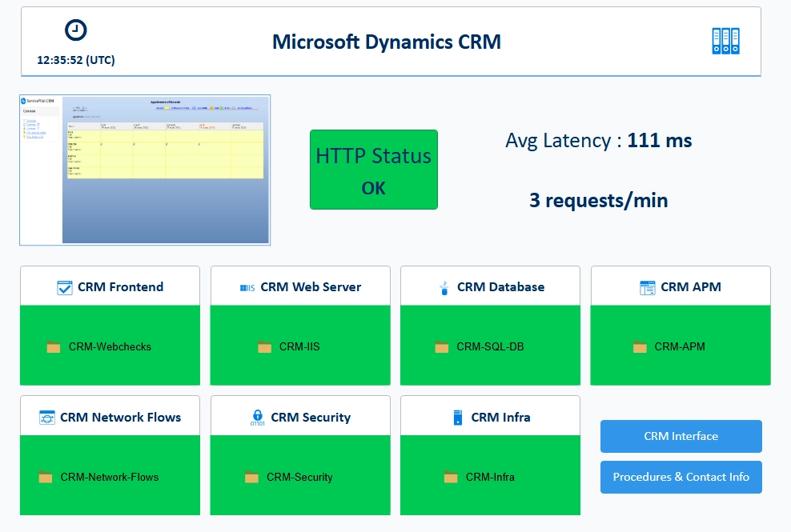Screen dimensions: 791x532
Task: Open the binders icon in header
Action: (x=725, y=41)
